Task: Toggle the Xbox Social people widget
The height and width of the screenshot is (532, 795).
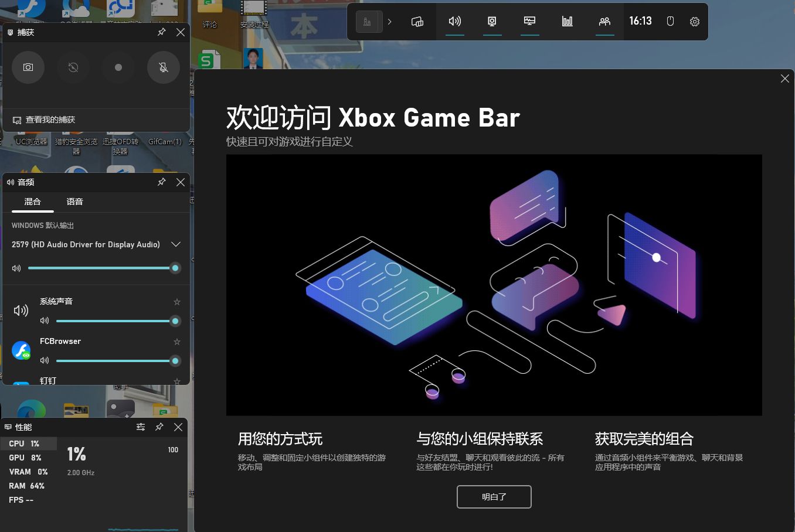Action: 605,22
